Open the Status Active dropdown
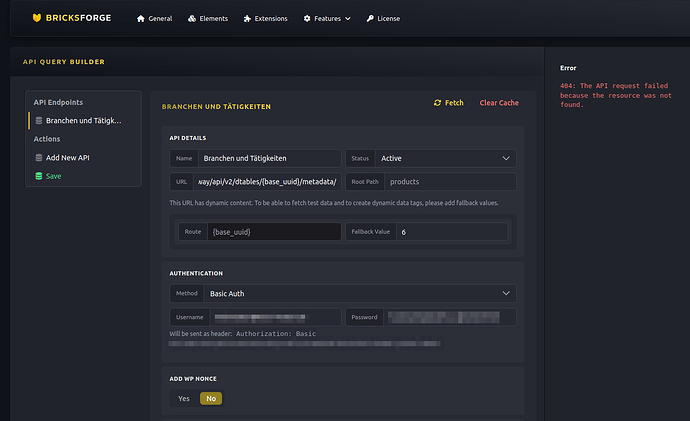 (445, 158)
